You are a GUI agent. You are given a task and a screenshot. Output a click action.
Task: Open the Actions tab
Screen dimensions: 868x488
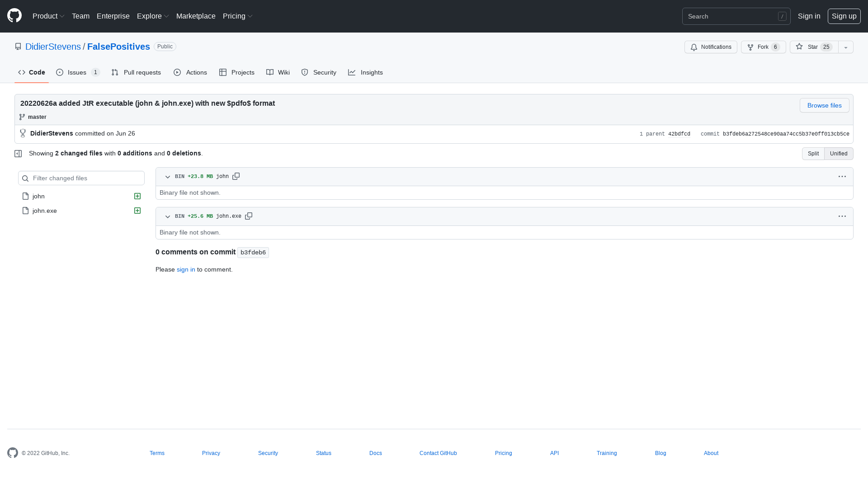click(190, 72)
